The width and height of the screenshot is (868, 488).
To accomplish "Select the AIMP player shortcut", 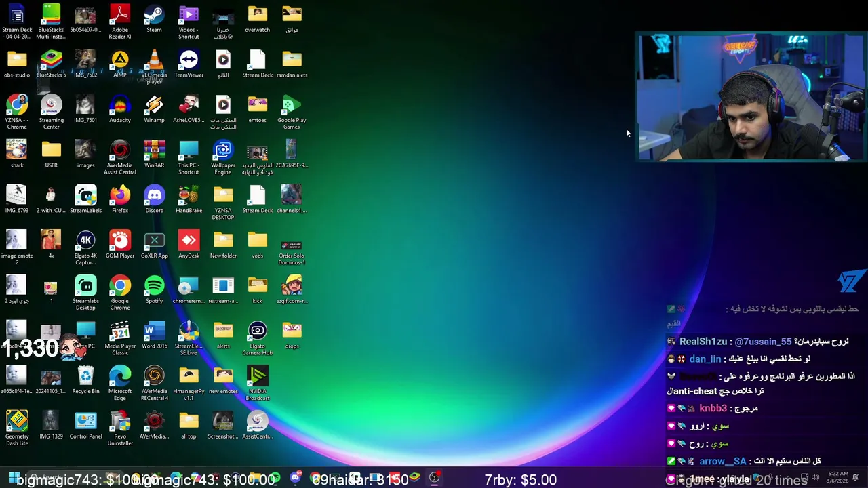I will [x=120, y=64].
